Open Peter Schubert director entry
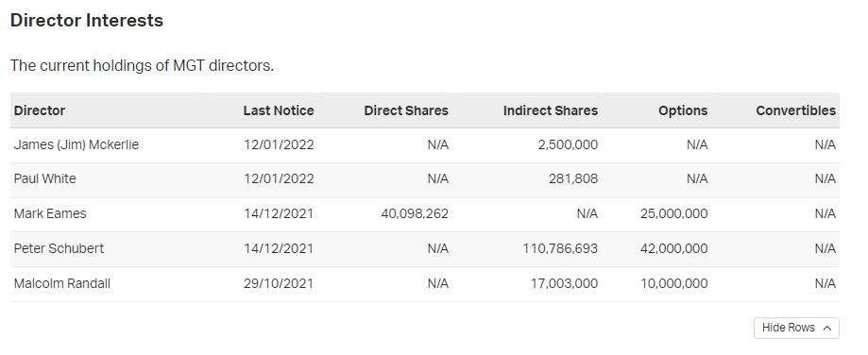 click(x=59, y=249)
